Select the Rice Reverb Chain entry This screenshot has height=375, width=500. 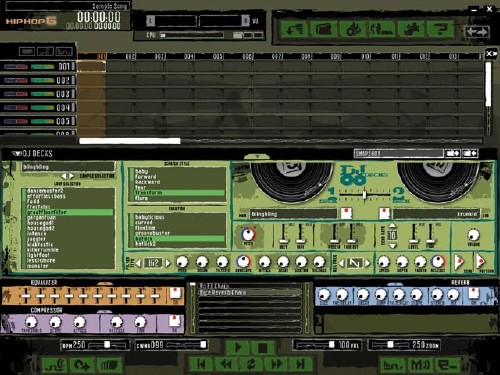[x=223, y=292]
